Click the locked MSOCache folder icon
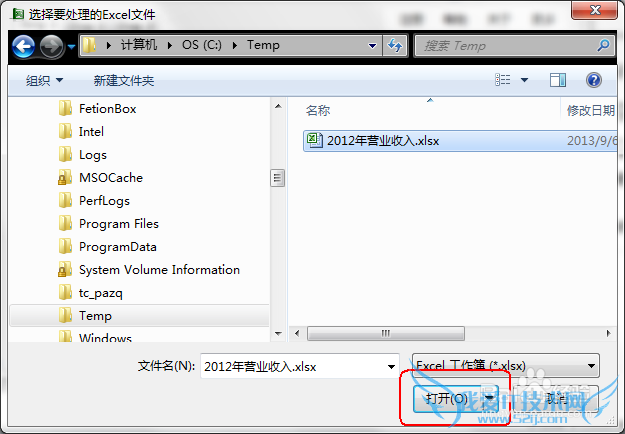This screenshot has width=625, height=434. coord(65,178)
